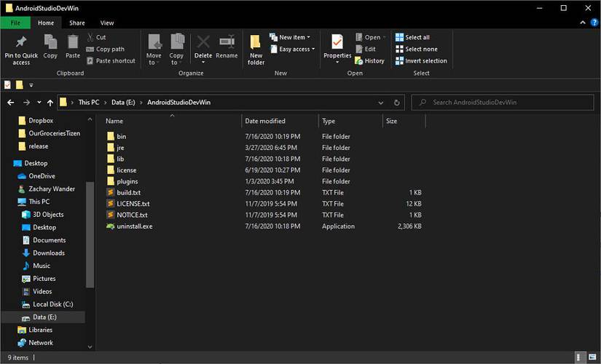Go back with the Back arrow
Image resolution: width=601 pixels, height=364 pixels.
pyautogui.click(x=11, y=103)
